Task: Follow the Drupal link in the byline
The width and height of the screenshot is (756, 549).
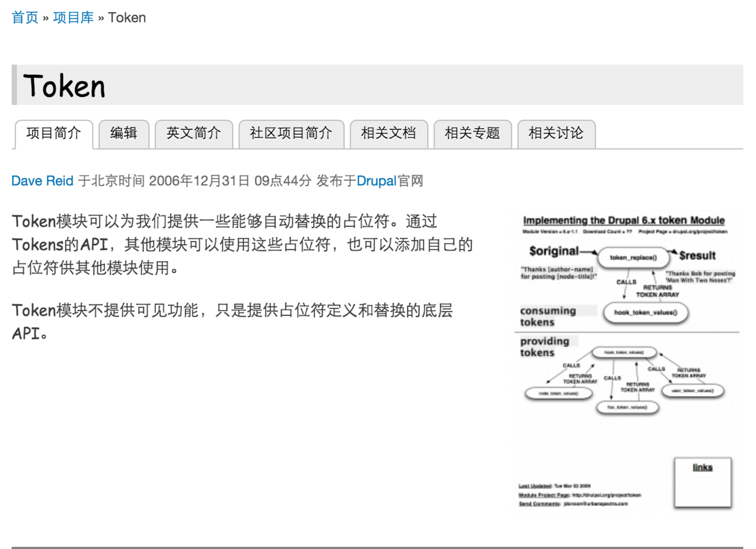Action: click(376, 181)
